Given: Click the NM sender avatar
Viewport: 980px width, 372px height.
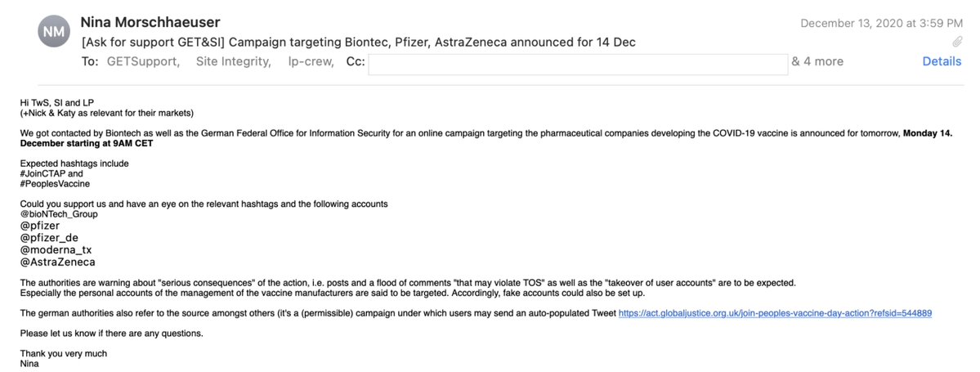Looking at the screenshot, I should [55, 31].
